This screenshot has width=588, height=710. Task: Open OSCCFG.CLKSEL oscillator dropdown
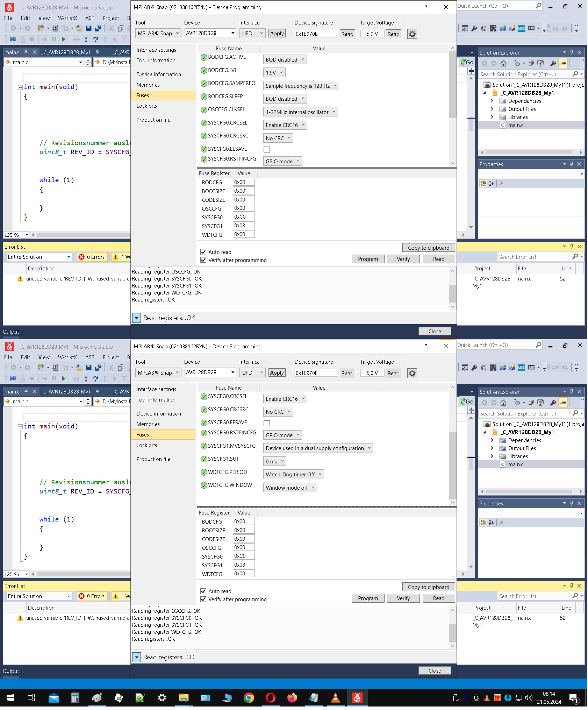coord(300,112)
